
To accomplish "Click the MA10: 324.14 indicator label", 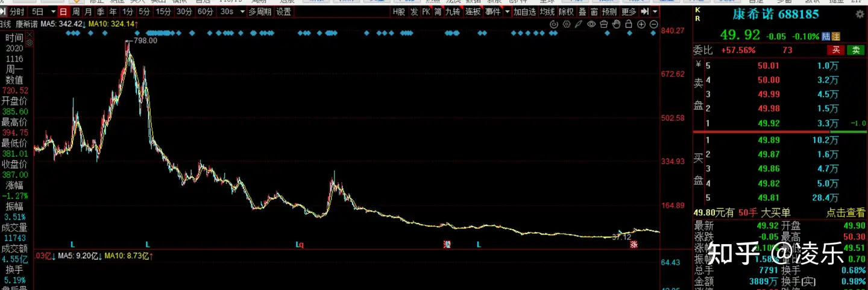I will (x=113, y=24).
